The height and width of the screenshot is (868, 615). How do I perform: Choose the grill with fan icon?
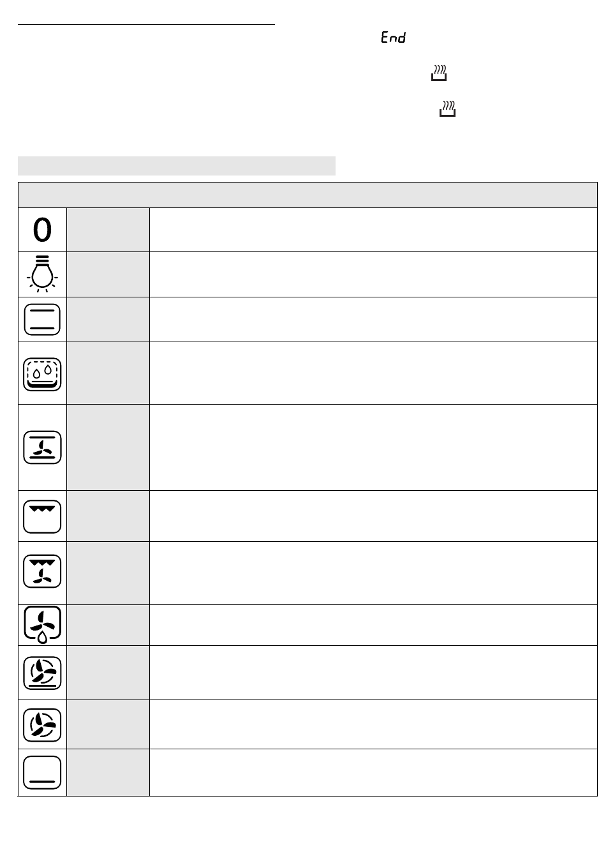42,571
